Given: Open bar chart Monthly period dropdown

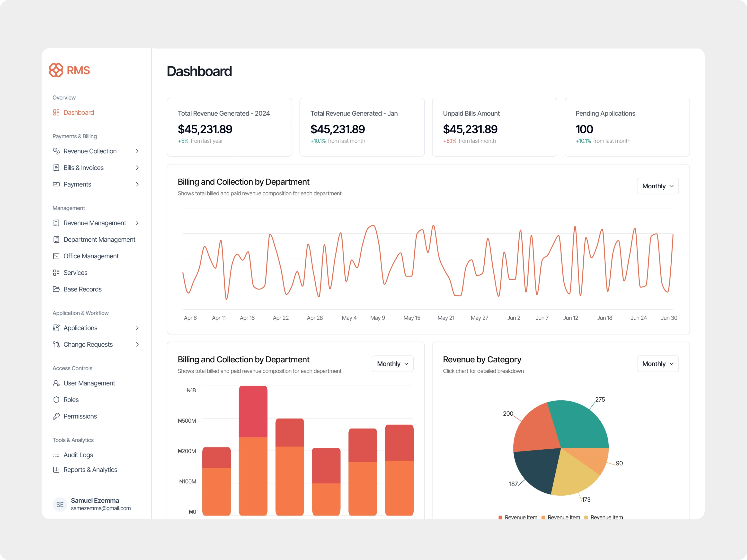Looking at the screenshot, I should [392, 364].
